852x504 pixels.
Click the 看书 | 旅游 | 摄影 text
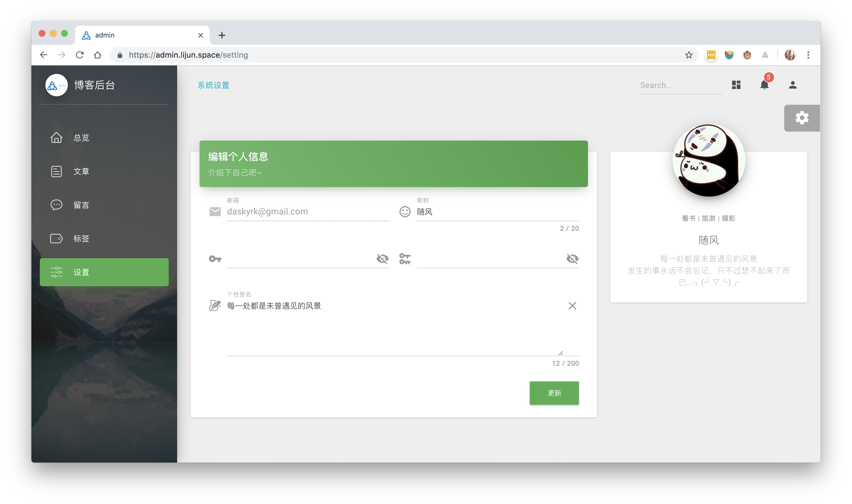point(709,218)
